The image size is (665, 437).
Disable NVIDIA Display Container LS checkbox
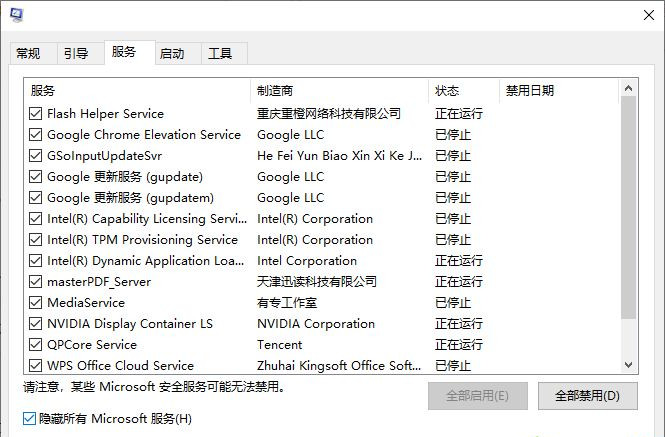pyautogui.click(x=37, y=324)
